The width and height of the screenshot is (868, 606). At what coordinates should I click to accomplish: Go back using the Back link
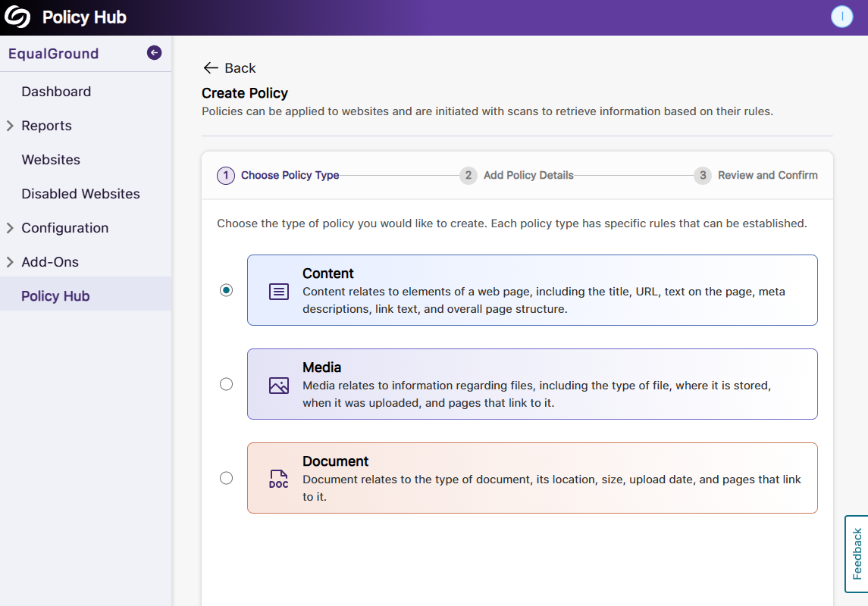(230, 68)
